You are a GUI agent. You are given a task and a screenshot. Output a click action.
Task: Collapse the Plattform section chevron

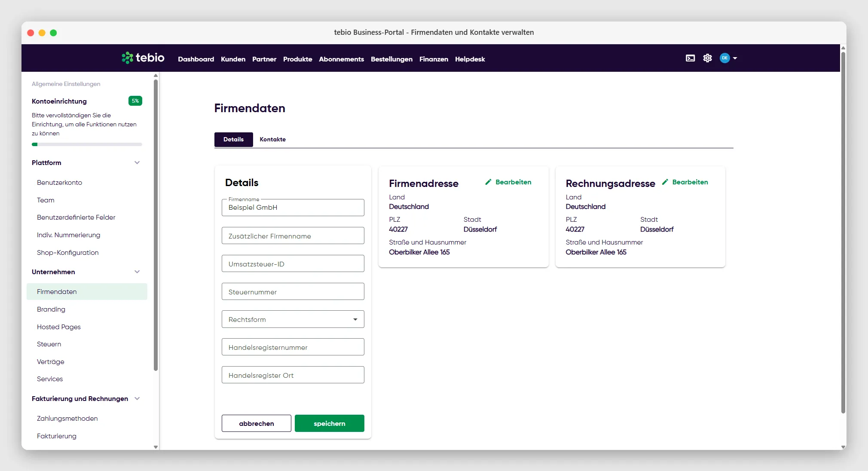pyautogui.click(x=137, y=162)
